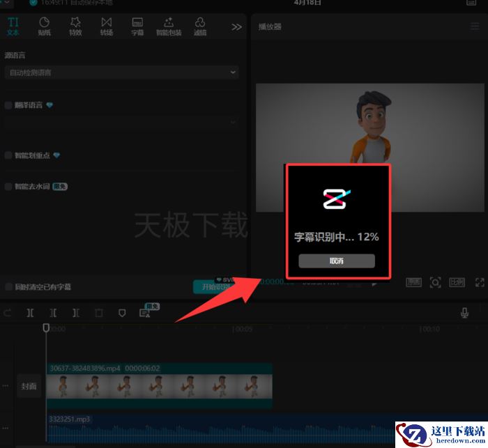Click the 原画 quality icon in player
The image size is (488, 448).
point(413,282)
